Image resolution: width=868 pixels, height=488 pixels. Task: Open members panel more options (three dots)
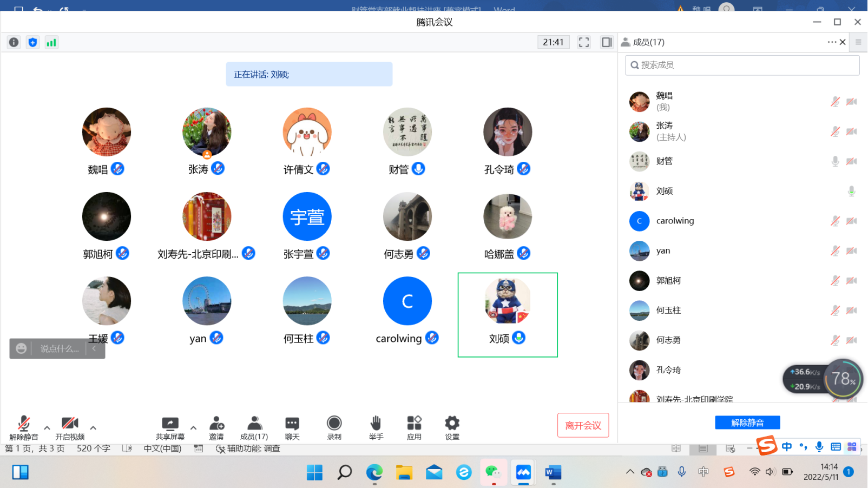point(832,42)
